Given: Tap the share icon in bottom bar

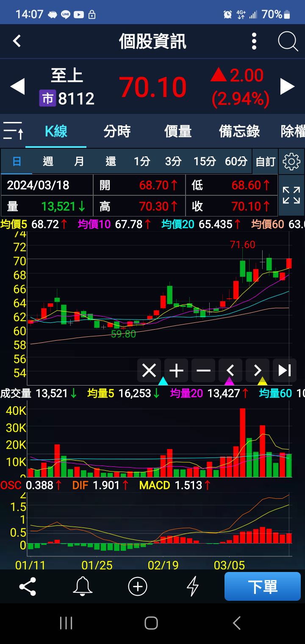Looking at the screenshot, I should pos(28,587).
